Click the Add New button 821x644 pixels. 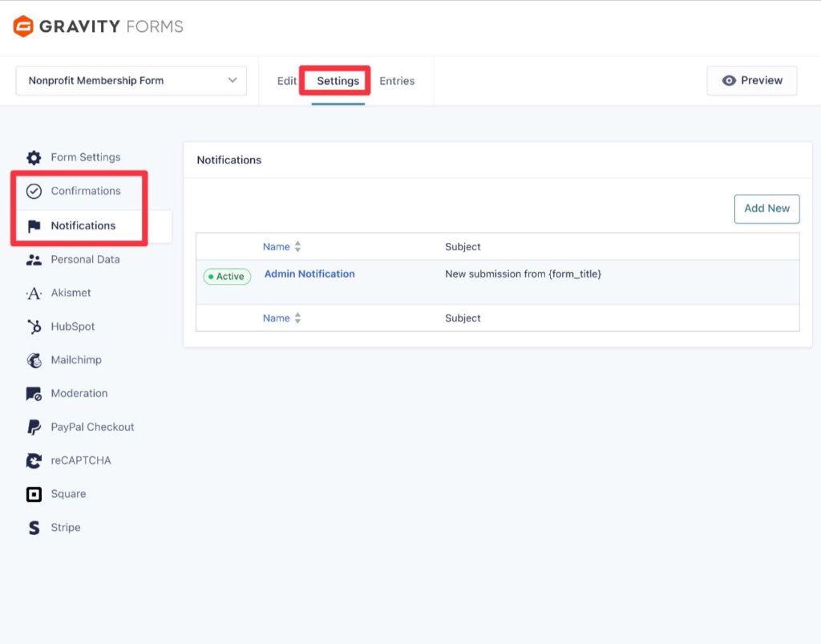pyautogui.click(x=766, y=209)
